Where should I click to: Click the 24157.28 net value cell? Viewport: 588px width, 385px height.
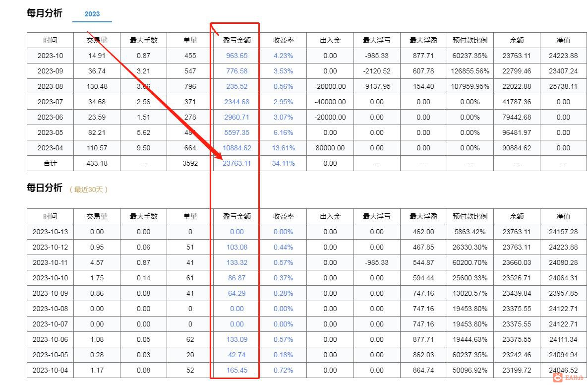(x=563, y=232)
